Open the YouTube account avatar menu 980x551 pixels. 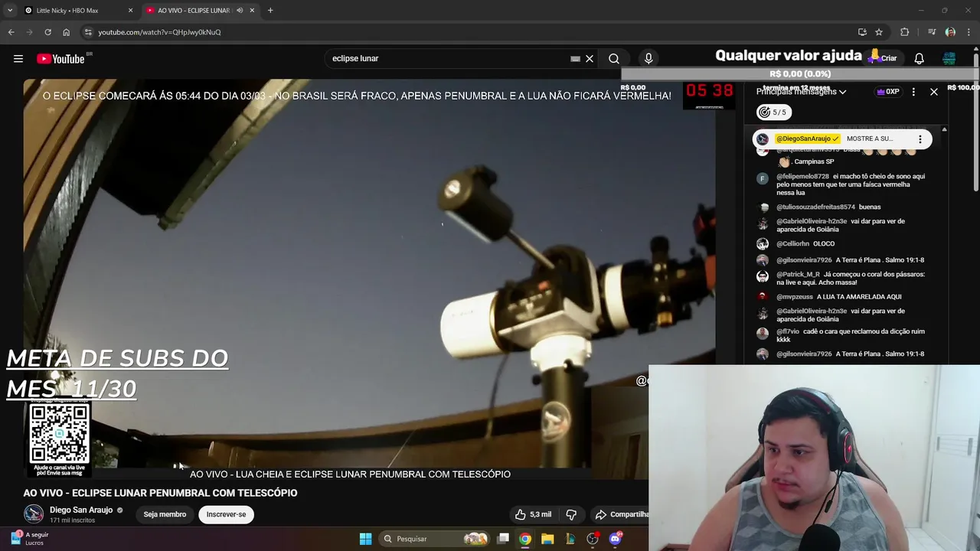click(949, 58)
